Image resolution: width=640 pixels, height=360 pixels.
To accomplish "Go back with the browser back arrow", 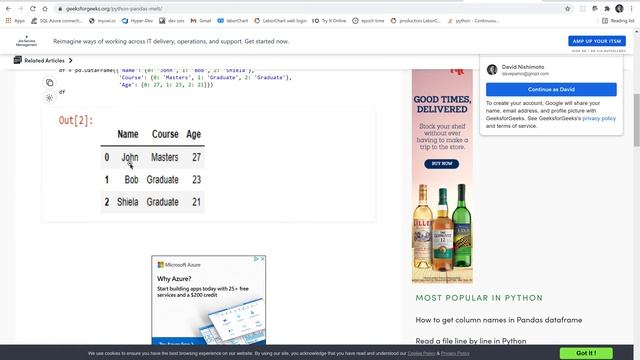I will (8, 9).
